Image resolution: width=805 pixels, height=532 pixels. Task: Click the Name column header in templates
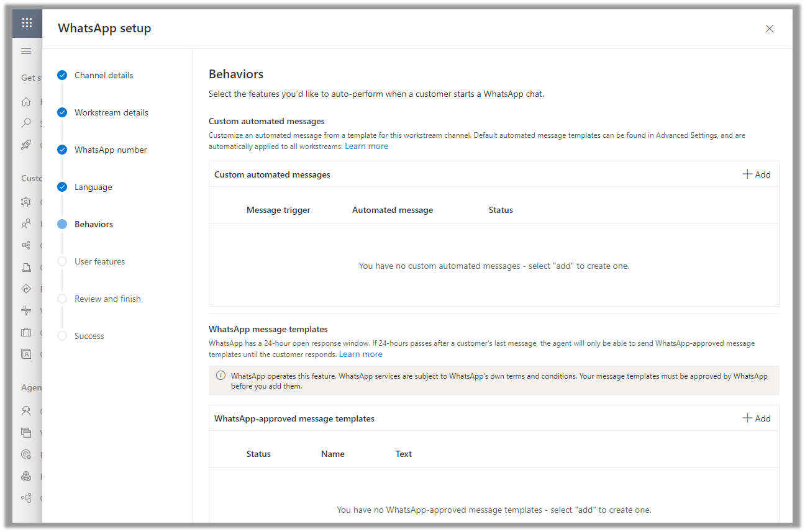(333, 454)
